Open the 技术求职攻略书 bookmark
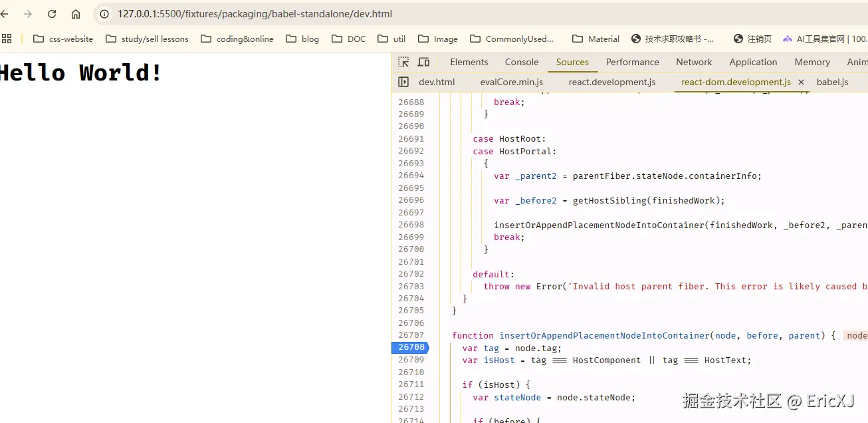 (x=673, y=39)
